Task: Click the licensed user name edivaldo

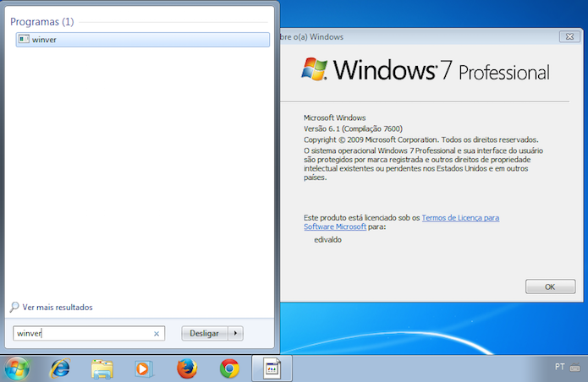Action: [x=327, y=240]
